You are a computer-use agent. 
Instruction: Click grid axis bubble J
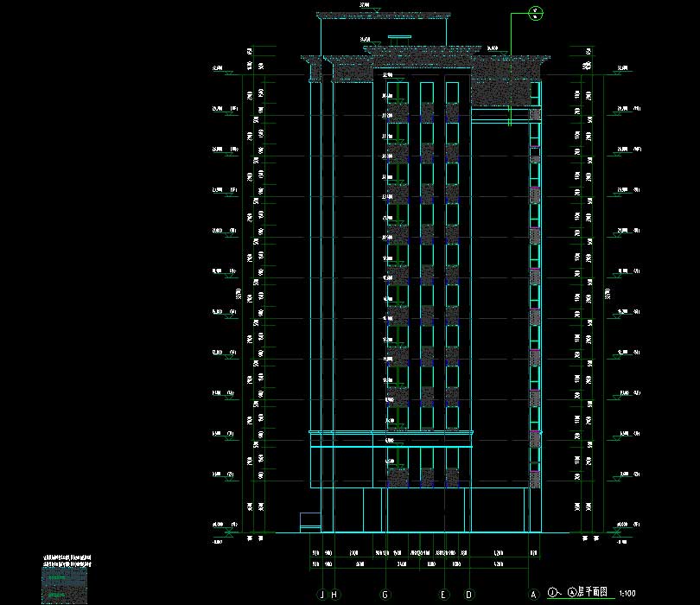click(x=321, y=595)
